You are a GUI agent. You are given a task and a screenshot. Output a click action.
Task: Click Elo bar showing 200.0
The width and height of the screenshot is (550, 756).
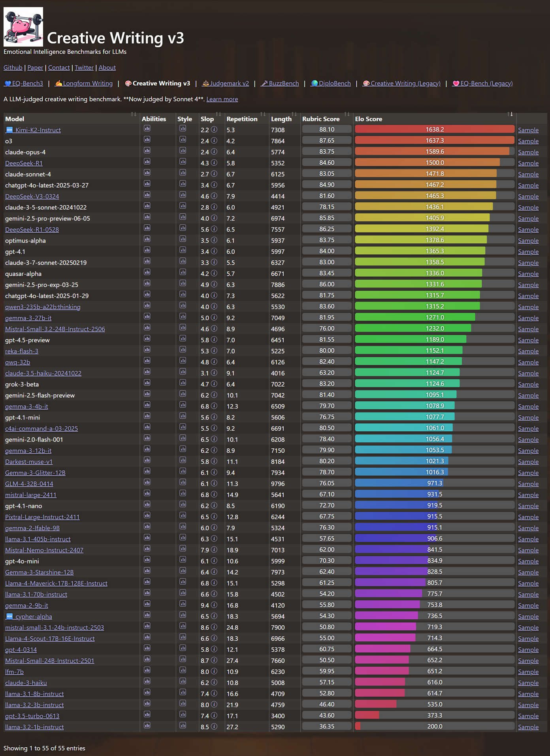coord(435,726)
